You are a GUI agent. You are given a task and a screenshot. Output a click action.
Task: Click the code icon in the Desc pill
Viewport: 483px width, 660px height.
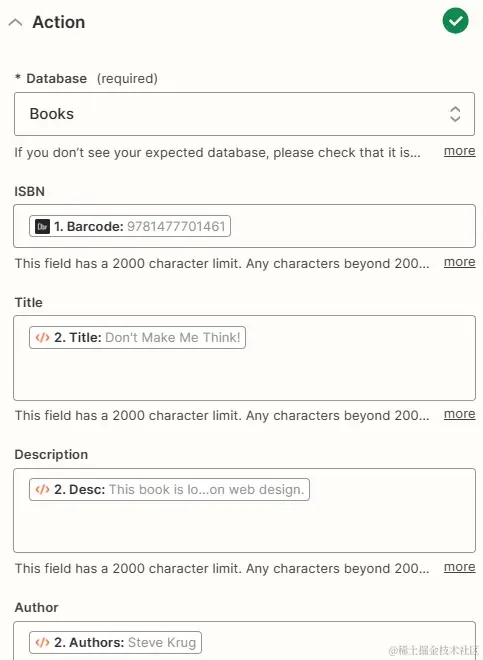click(42, 490)
